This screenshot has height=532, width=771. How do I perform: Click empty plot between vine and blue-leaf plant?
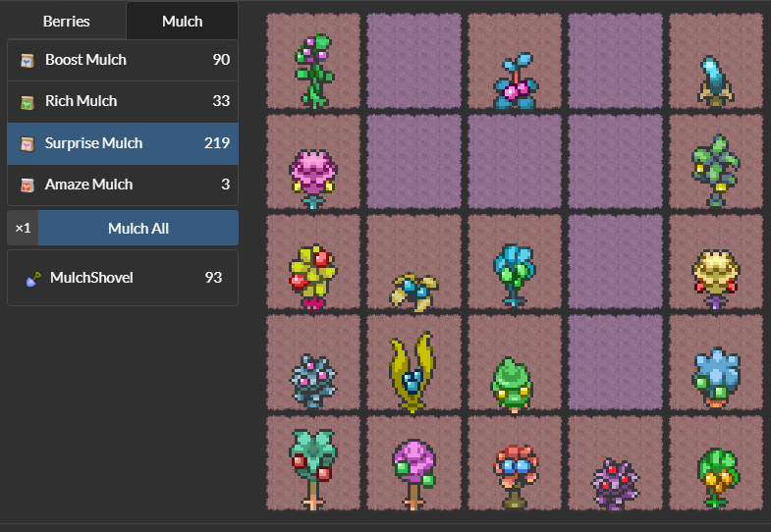click(414, 61)
